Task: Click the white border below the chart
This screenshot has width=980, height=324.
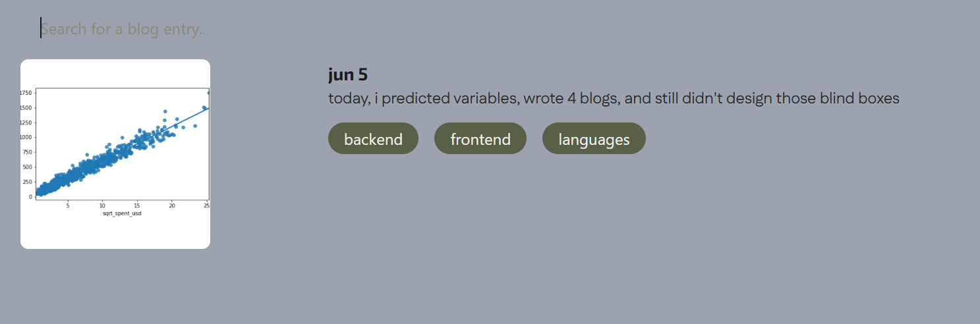Action: pos(115,234)
